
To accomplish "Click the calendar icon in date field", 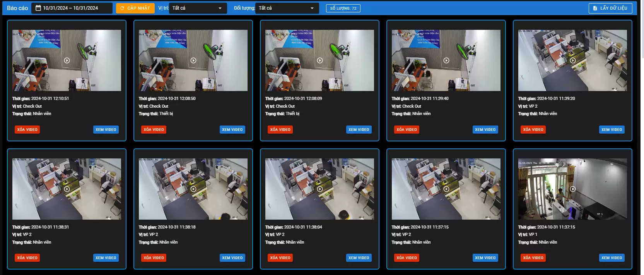I will [38, 8].
